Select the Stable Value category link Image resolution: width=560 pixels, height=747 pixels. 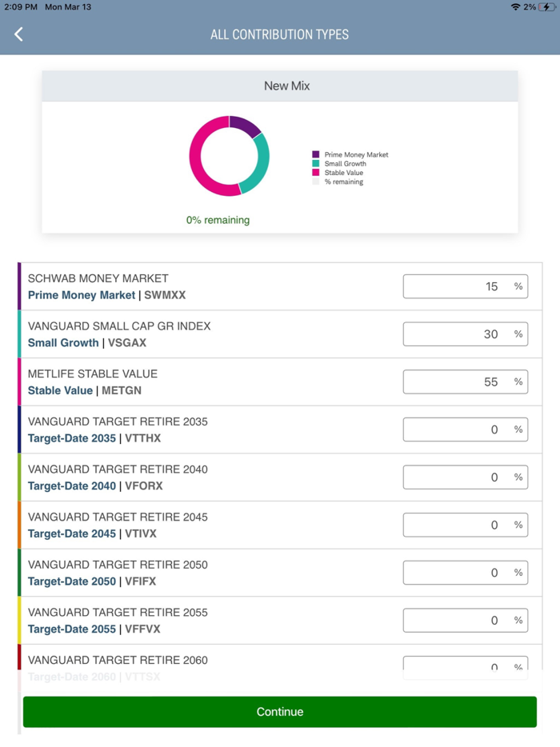tap(60, 390)
